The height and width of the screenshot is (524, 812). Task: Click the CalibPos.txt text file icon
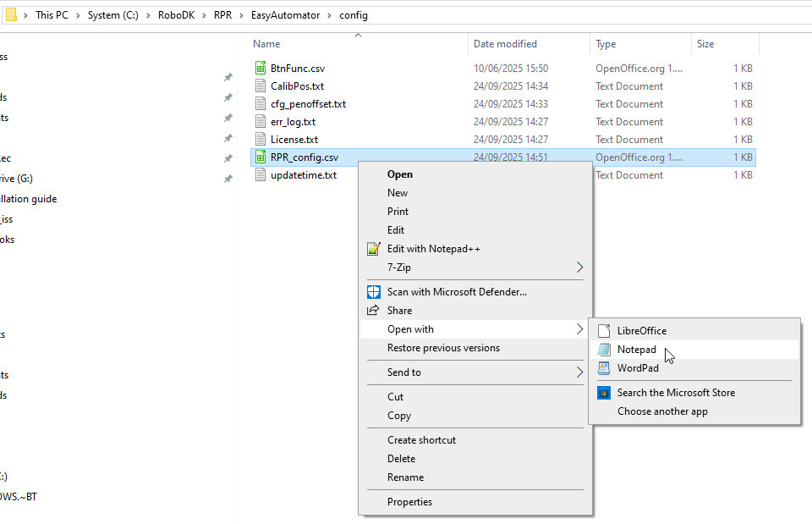tap(261, 86)
